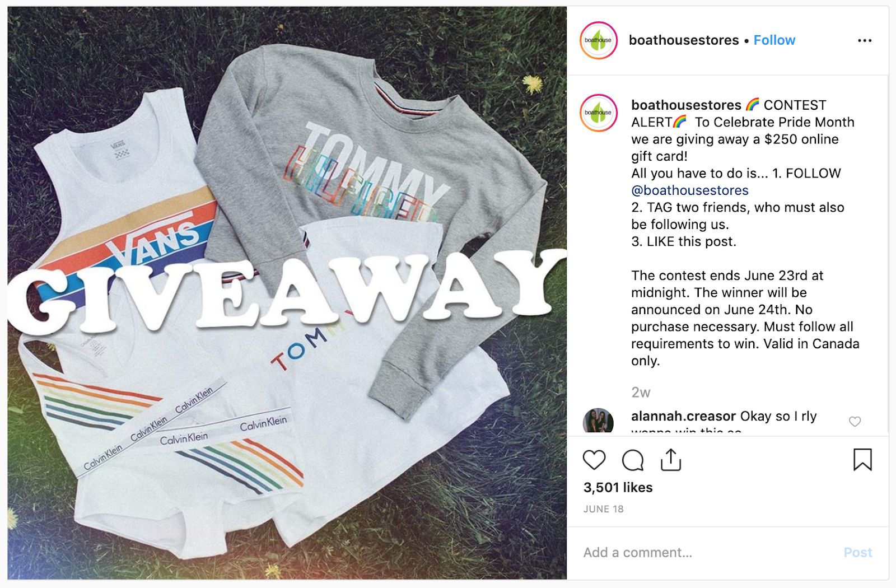The height and width of the screenshot is (588, 896).
Task: Open the three-dot more options menu
Action: click(x=865, y=40)
